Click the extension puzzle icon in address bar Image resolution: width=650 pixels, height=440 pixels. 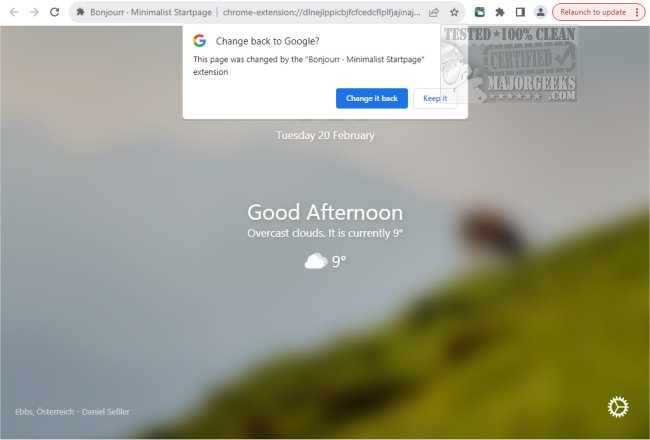[80, 12]
